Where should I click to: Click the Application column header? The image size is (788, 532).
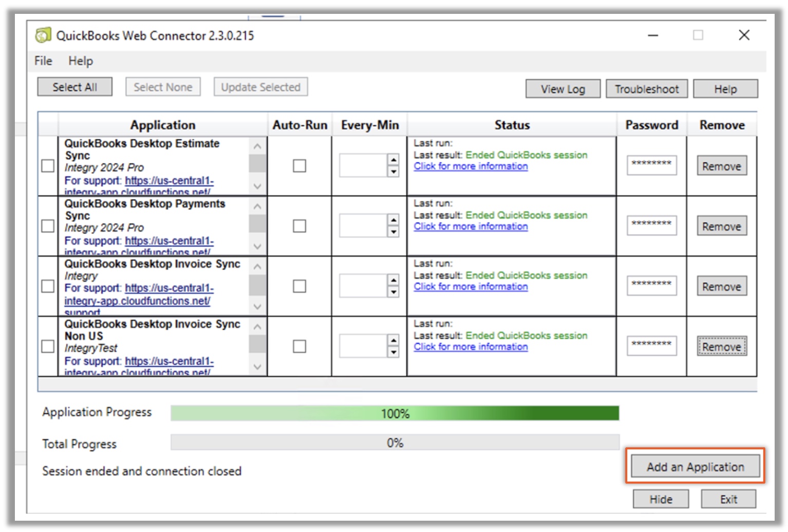pyautogui.click(x=163, y=125)
